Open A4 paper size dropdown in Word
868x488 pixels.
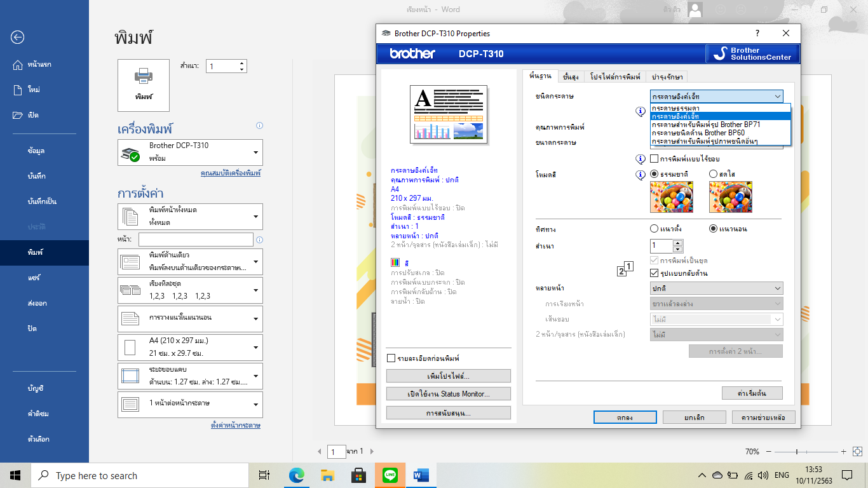[190, 348]
